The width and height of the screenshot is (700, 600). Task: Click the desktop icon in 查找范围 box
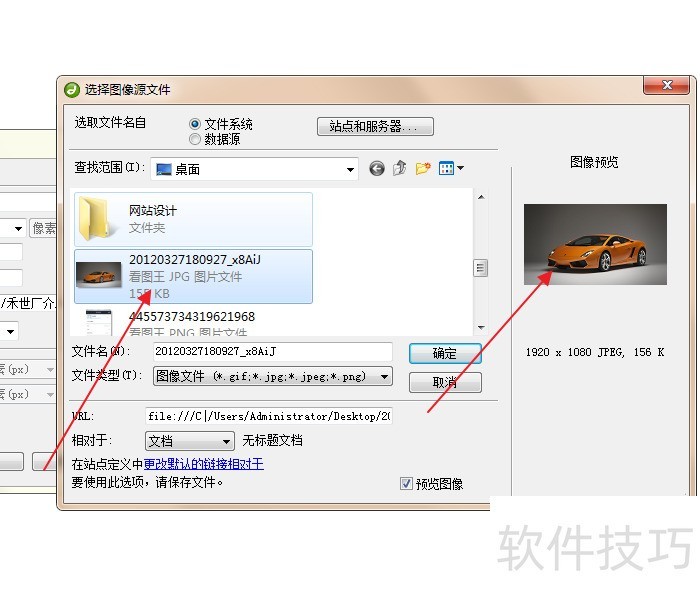pyautogui.click(x=163, y=170)
